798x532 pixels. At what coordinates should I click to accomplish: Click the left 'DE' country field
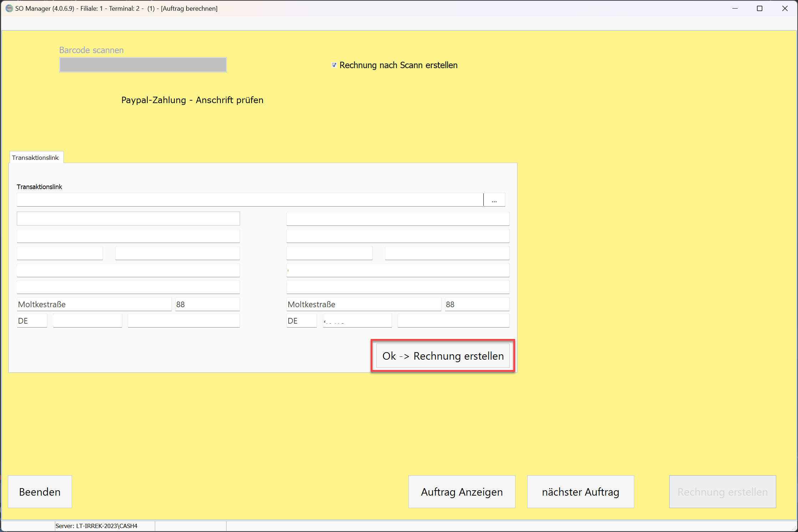pos(32,320)
